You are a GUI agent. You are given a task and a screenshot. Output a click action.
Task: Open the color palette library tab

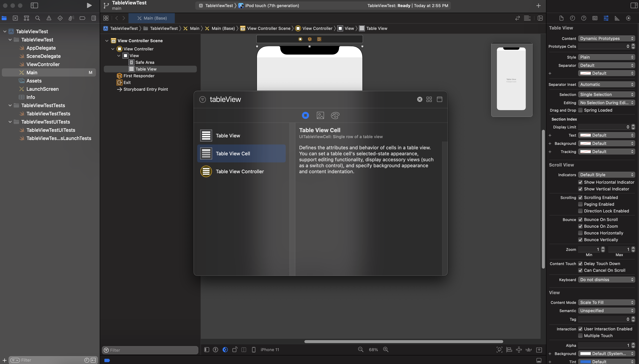click(335, 115)
